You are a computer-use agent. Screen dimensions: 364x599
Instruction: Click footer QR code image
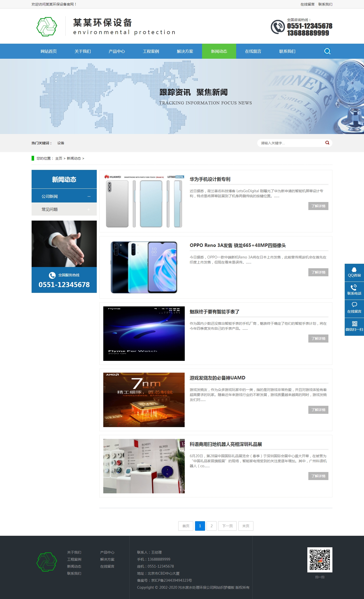coord(320,560)
